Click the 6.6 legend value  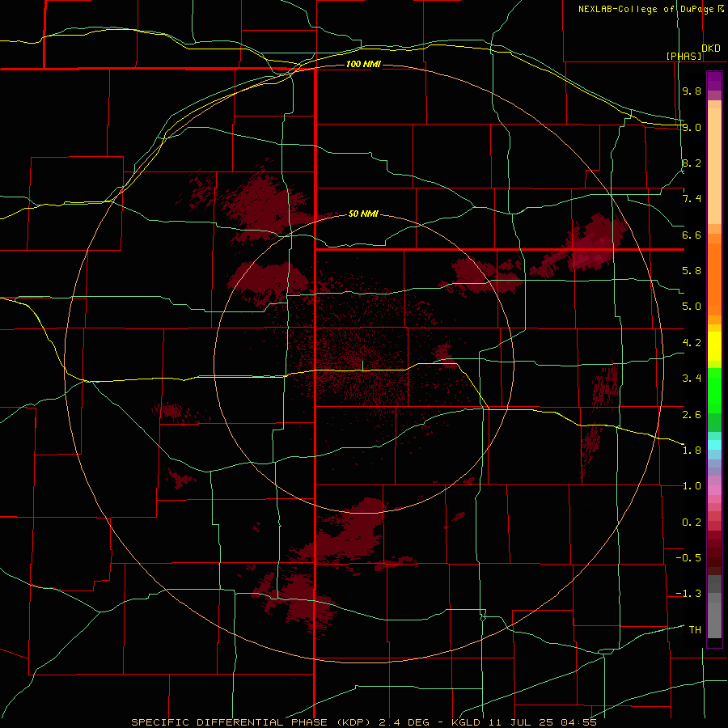[x=692, y=235]
